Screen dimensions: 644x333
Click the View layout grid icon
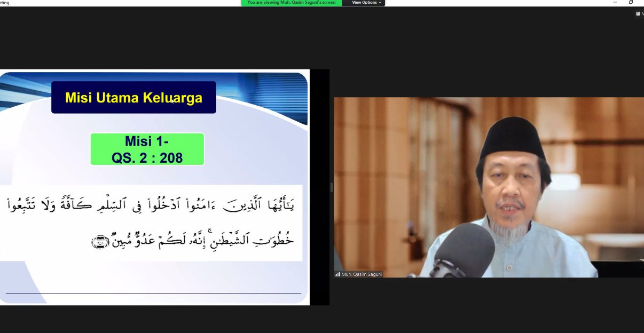pyautogui.click(x=639, y=14)
